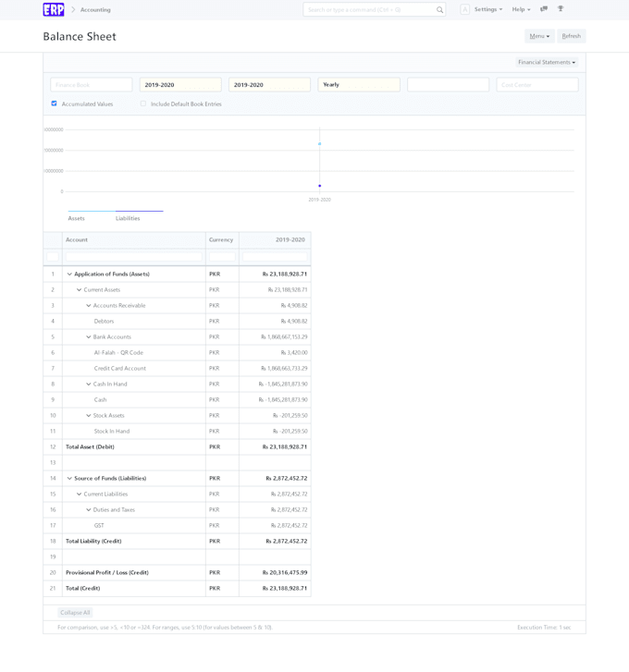Screen dimensions: 629x672
Task: Click the Total (Credit) row
Action: [x=177, y=589]
